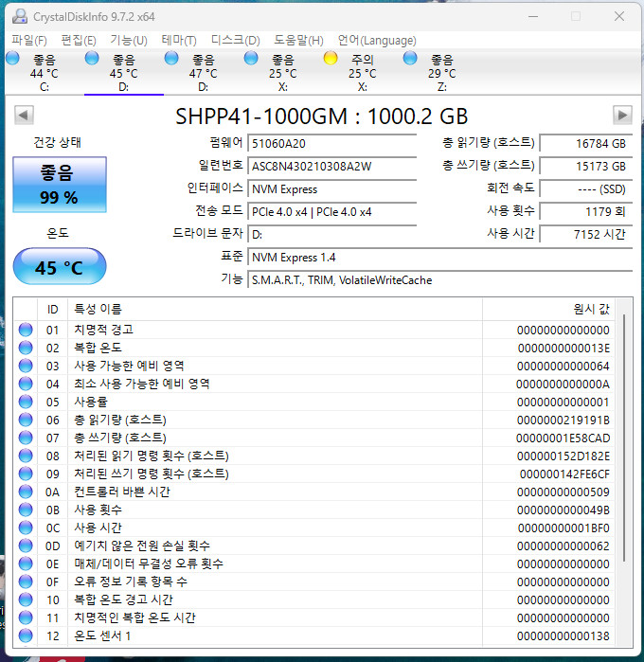Select the Z: drive at 29 °C
This screenshot has width=644, height=662.
[x=441, y=73]
